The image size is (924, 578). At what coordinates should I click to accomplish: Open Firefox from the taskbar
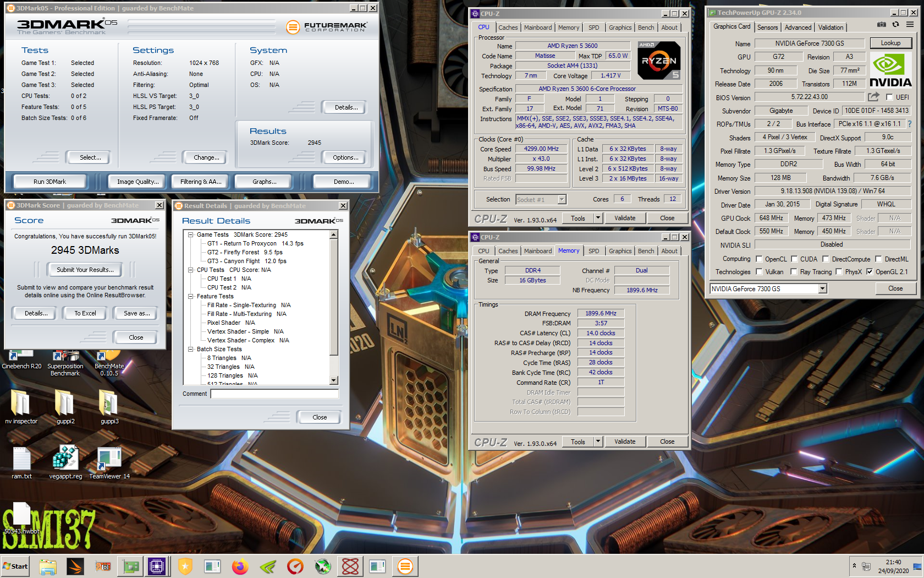240,566
